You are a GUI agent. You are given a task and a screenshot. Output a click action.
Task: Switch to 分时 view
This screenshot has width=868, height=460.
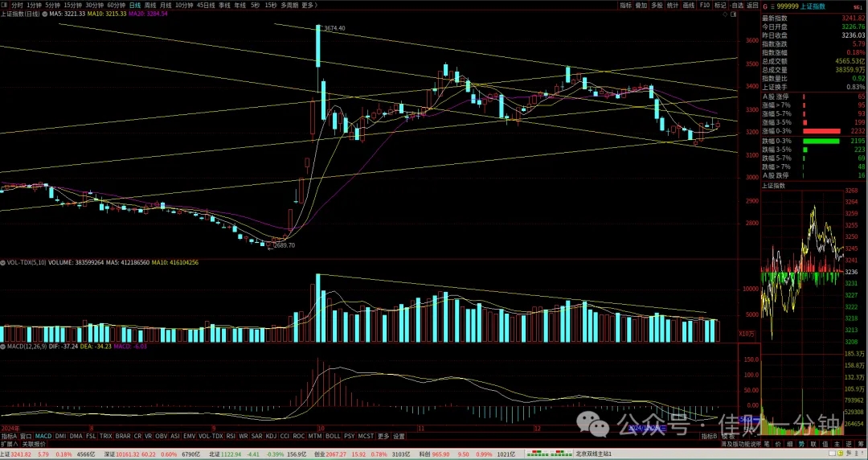point(17,5)
